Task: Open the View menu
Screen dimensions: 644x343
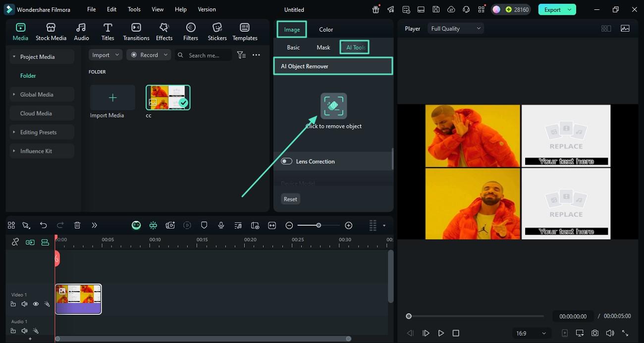Action: (158, 9)
